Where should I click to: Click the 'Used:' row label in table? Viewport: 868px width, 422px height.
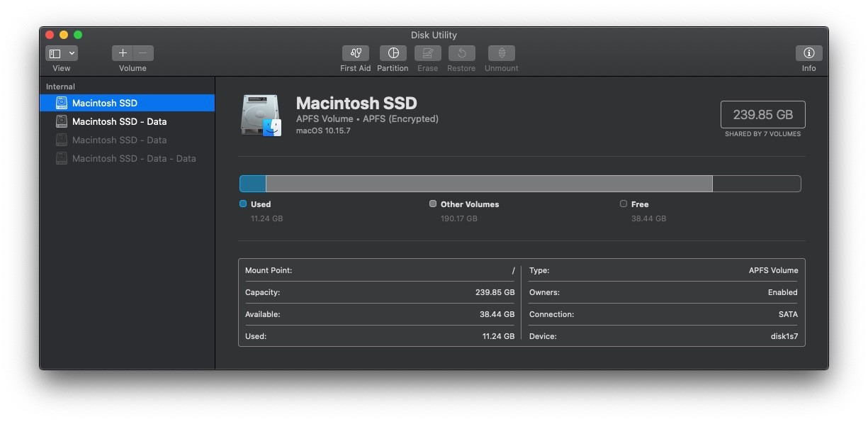(256, 336)
